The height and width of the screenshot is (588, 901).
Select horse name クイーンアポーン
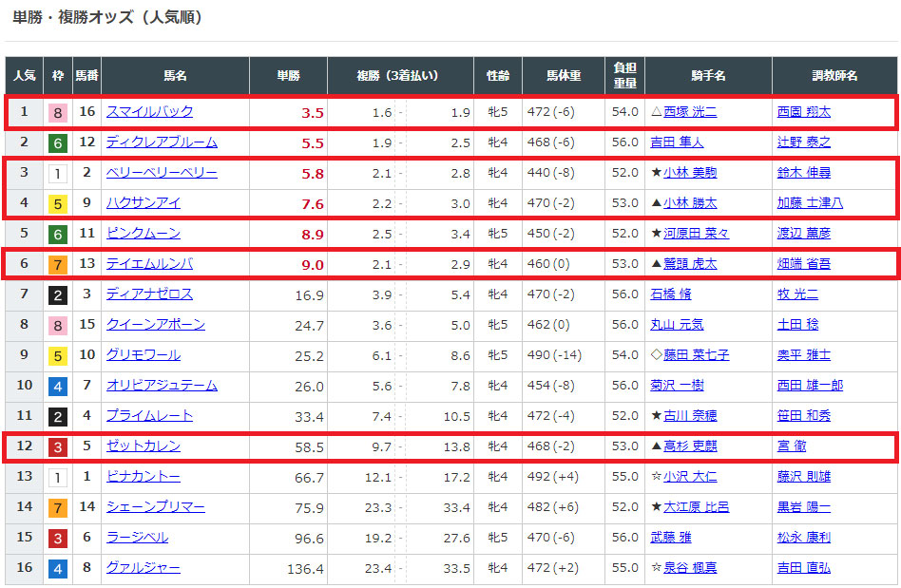155,325
